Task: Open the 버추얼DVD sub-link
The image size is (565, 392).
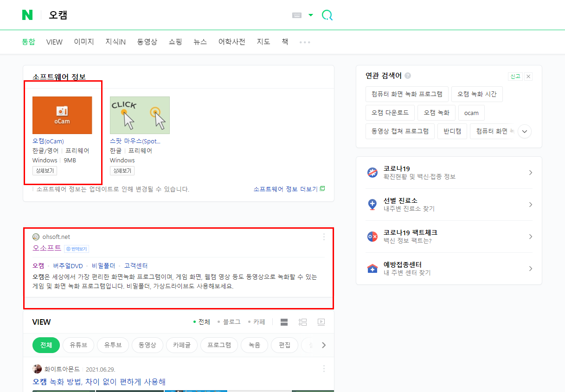Action: (x=68, y=266)
